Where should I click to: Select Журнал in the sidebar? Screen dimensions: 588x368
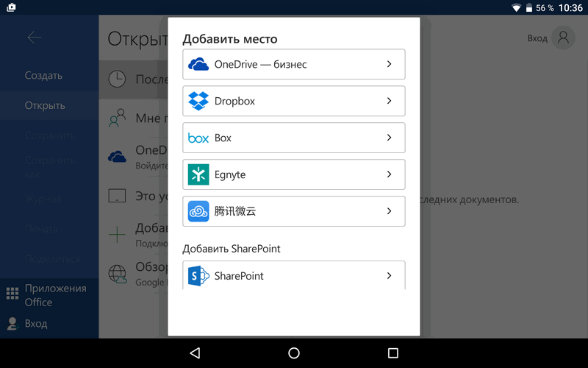click(43, 199)
